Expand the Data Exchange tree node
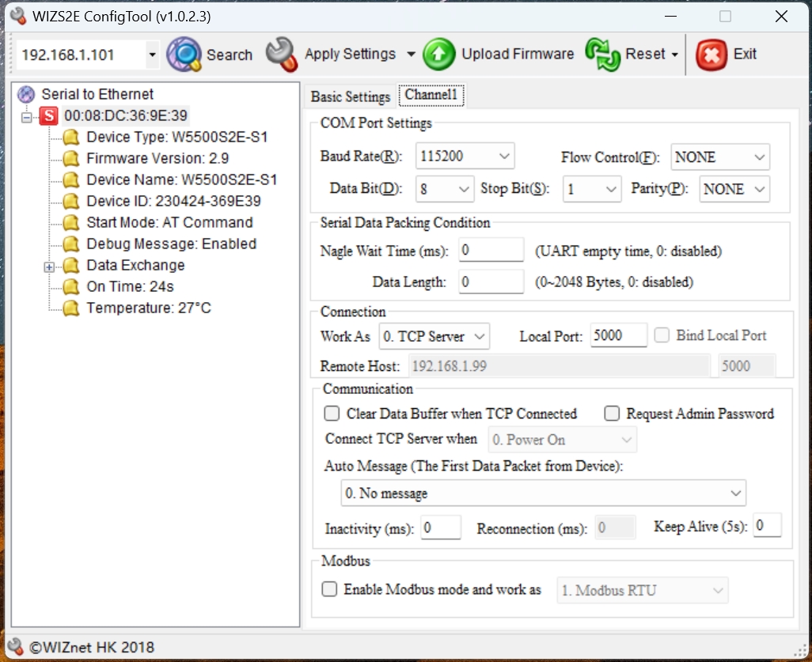This screenshot has width=812, height=662. (49, 267)
